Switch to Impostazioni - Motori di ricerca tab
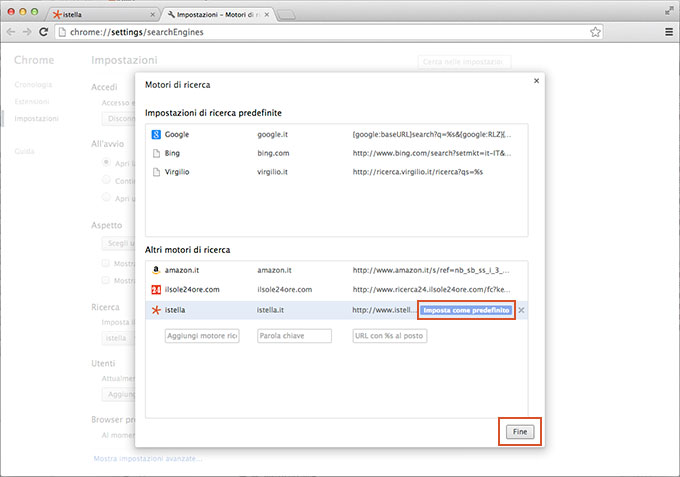Image resolution: width=680 pixels, height=477 pixels. [218, 14]
